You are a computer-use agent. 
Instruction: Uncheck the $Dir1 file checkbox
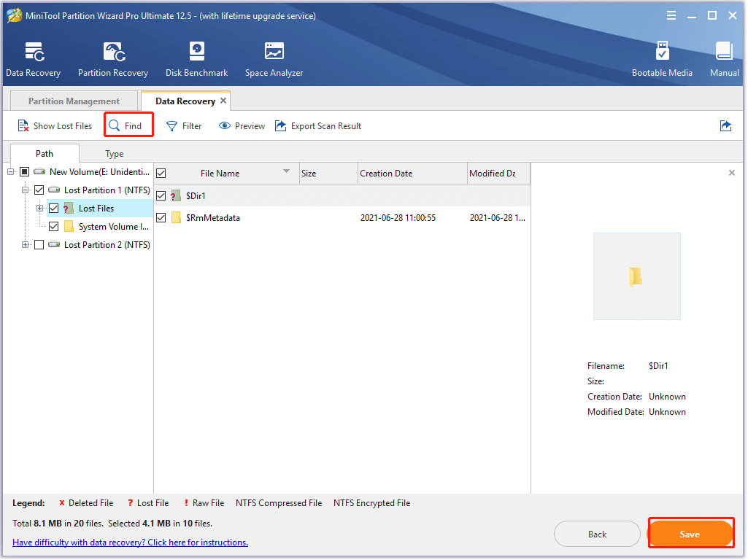[161, 196]
